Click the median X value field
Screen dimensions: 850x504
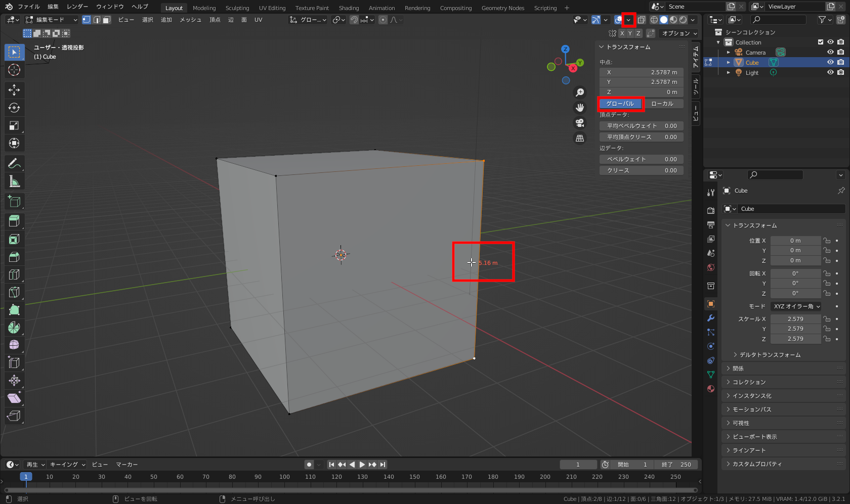[642, 72]
